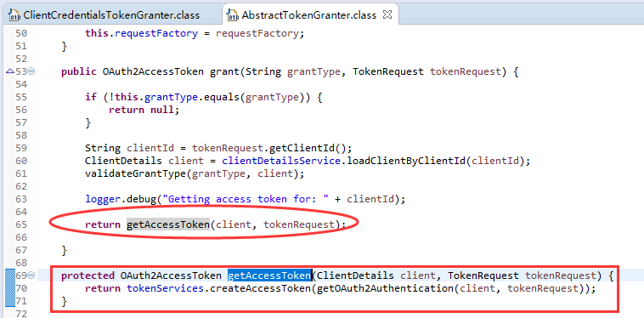Close the AbstractTokenGranter.class editor tab

(x=387, y=14)
